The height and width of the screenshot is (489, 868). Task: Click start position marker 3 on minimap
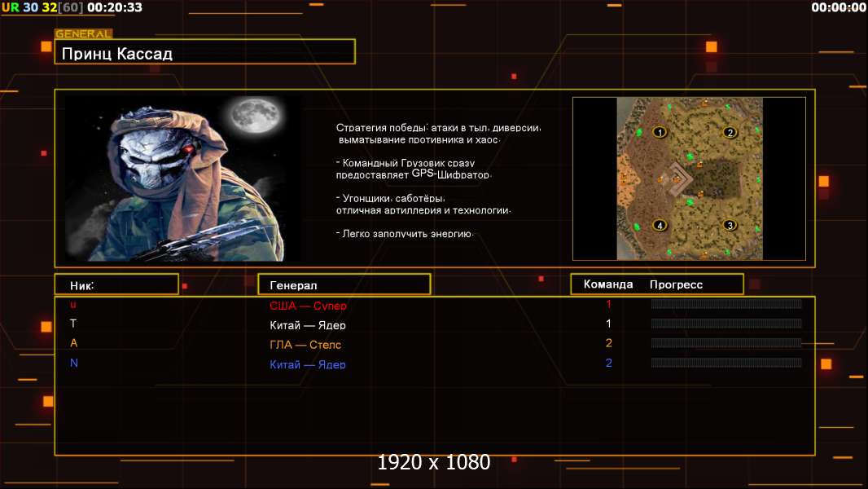[x=730, y=226]
